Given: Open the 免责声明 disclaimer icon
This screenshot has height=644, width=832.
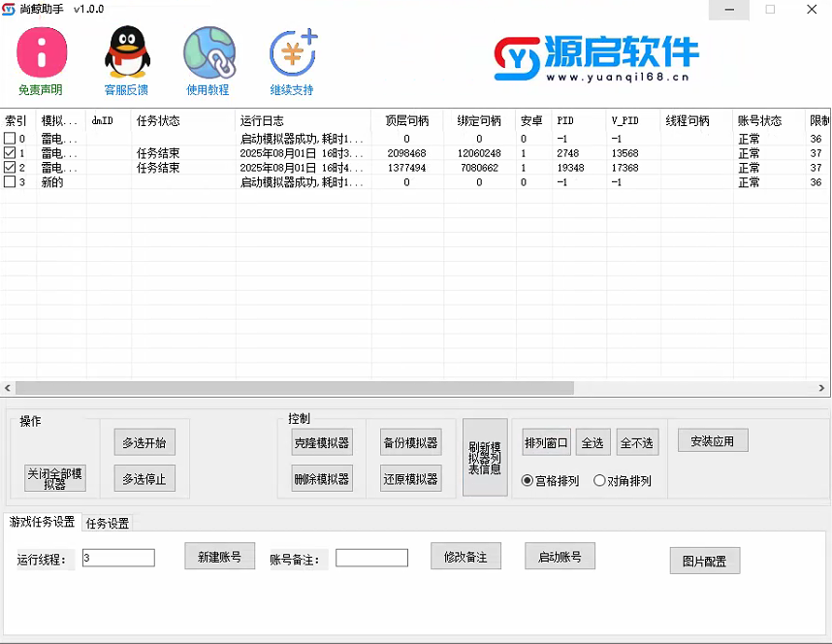Looking at the screenshot, I should [42, 53].
